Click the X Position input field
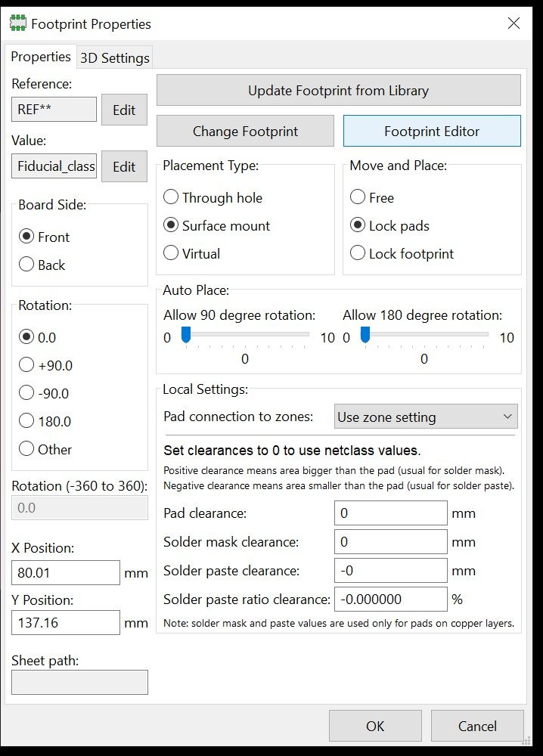The height and width of the screenshot is (756, 543). click(65, 573)
